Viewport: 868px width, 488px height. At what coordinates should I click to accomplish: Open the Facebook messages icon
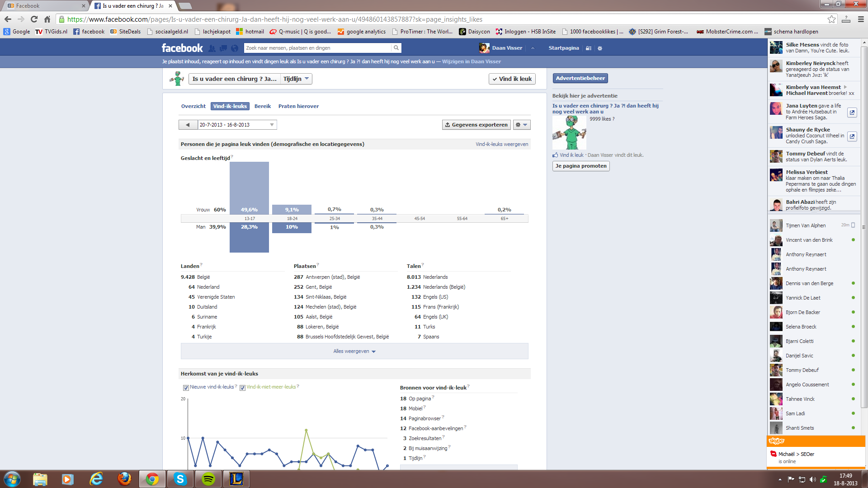point(223,48)
